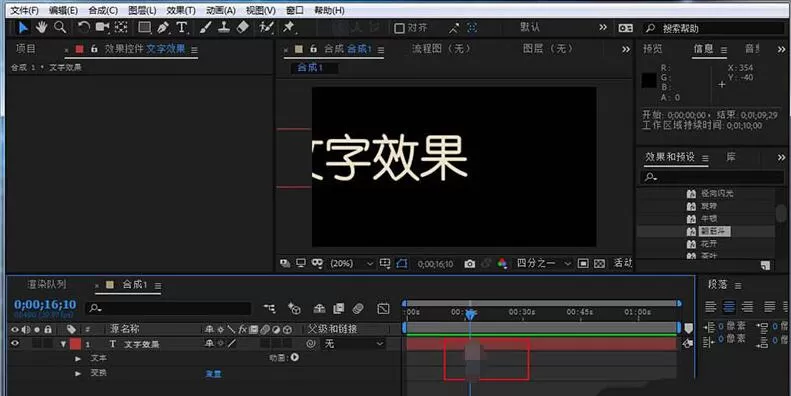Select the Pan Behind anchor point tool
The width and height of the screenshot is (791, 396).
pos(121,27)
